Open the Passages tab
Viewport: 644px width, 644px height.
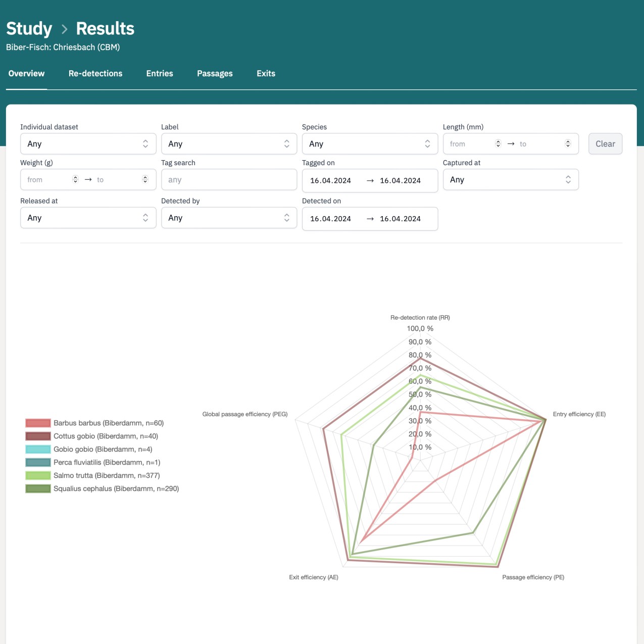(x=215, y=74)
